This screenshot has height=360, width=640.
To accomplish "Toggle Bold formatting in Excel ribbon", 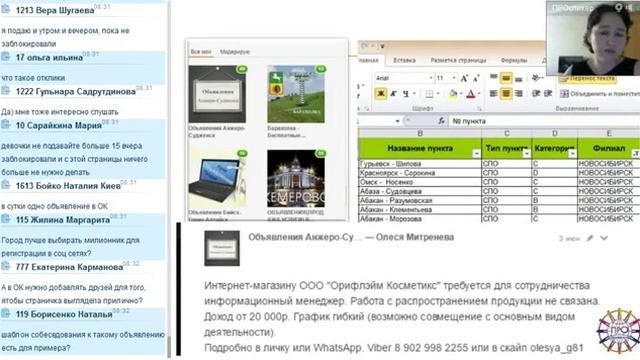I will 380,93.
